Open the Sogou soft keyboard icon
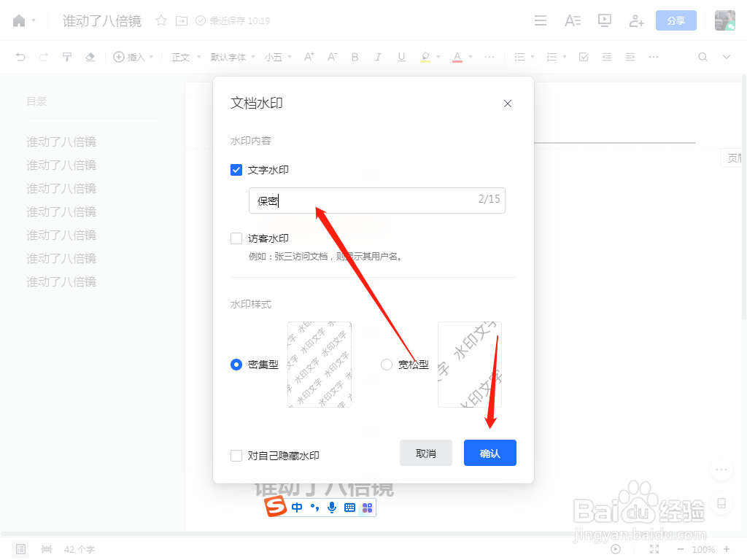 [349, 507]
